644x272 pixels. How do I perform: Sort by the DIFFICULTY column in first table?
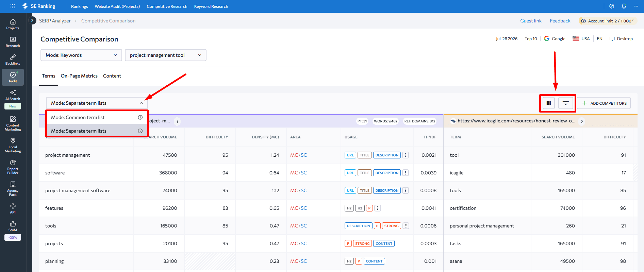(x=217, y=137)
